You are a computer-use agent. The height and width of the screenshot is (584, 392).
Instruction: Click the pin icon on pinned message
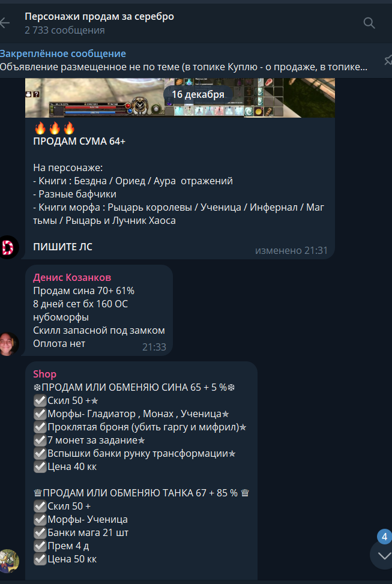pos(388,61)
